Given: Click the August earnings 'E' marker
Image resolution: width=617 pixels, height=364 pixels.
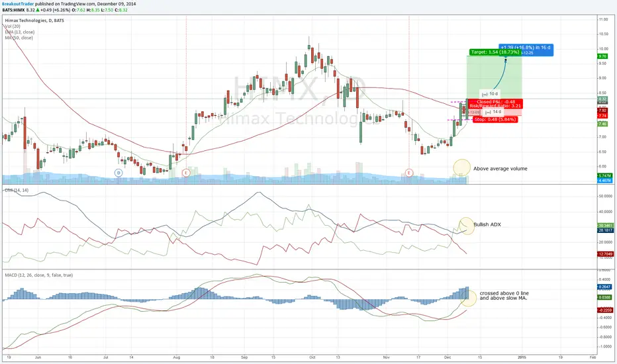Looking at the screenshot, I should pos(186,173).
